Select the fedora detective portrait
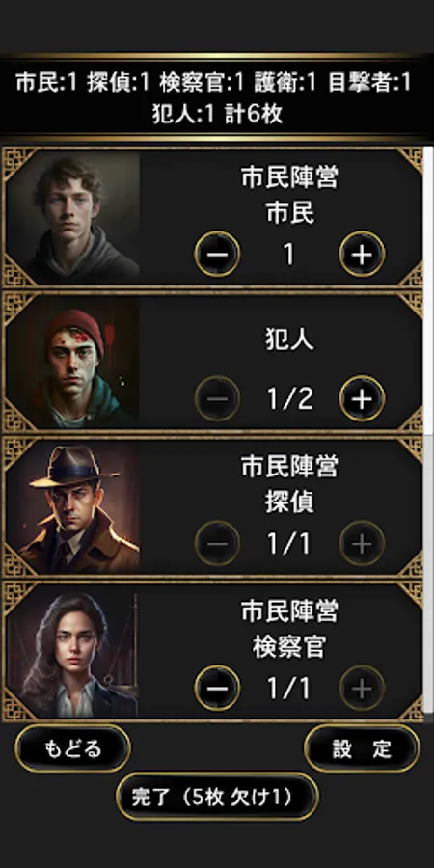This screenshot has height=868, width=434. point(73,507)
